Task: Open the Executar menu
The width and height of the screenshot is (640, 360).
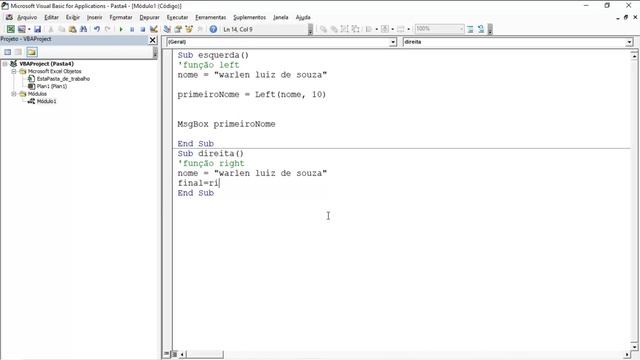Action: point(178,17)
